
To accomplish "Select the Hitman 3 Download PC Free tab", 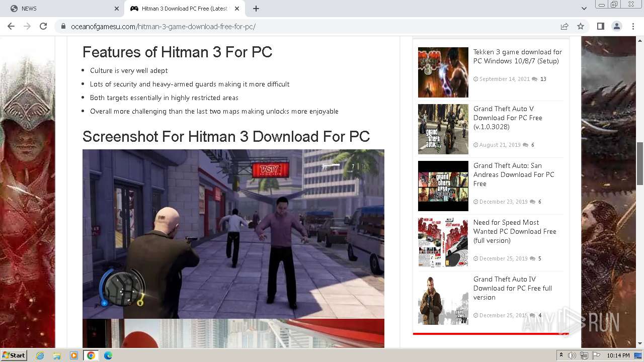I will [185, 9].
